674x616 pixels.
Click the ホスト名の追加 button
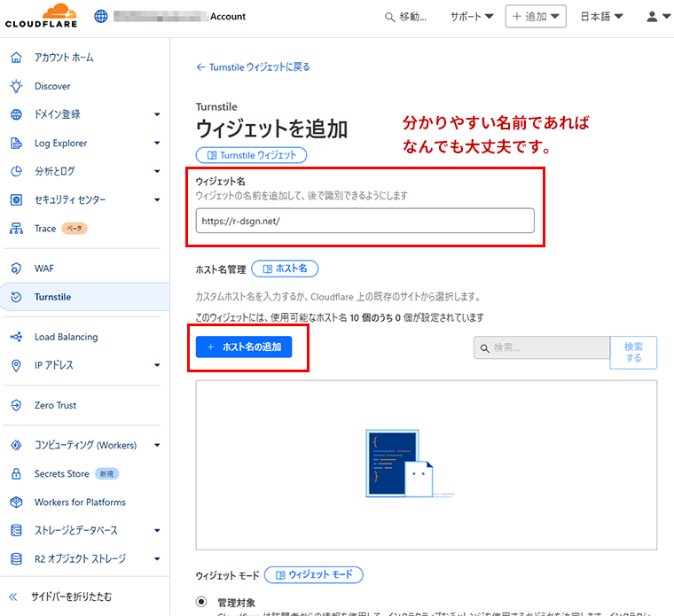pos(244,347)
